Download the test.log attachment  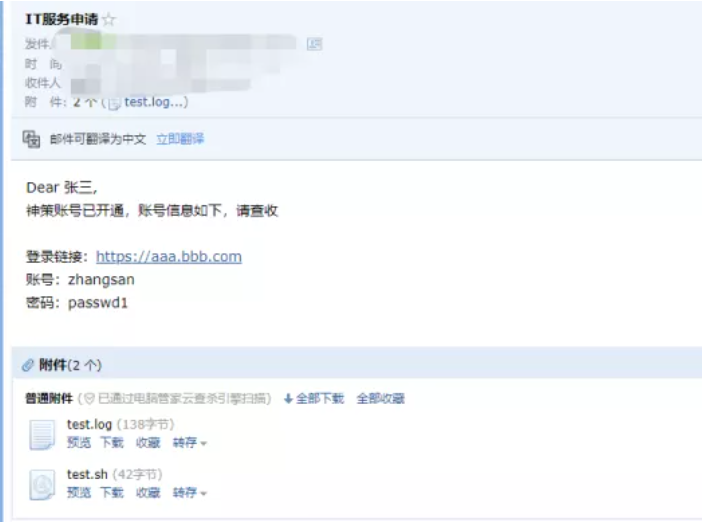click(112, 443)
